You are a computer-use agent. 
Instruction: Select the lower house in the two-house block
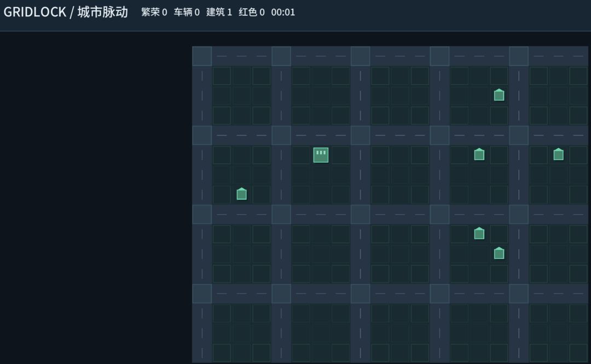499,254
